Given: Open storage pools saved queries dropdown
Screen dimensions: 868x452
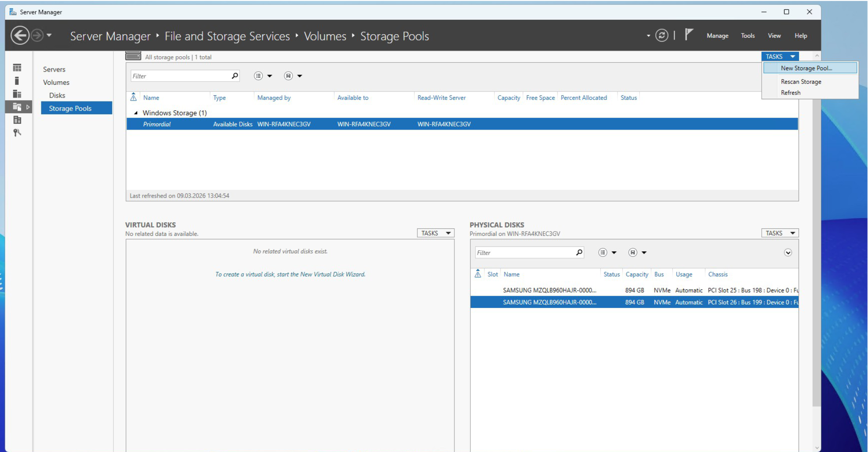Looking at the screenshot, I should pos(293,76).
